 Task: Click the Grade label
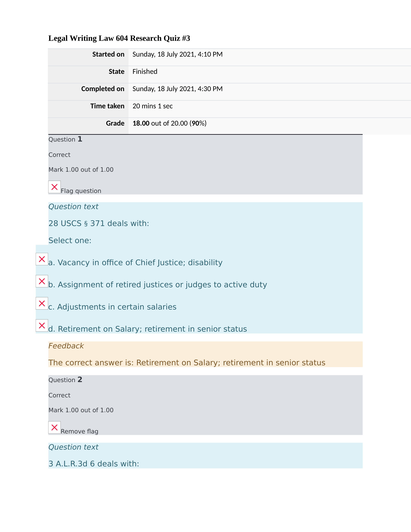[x=115, y=123]
